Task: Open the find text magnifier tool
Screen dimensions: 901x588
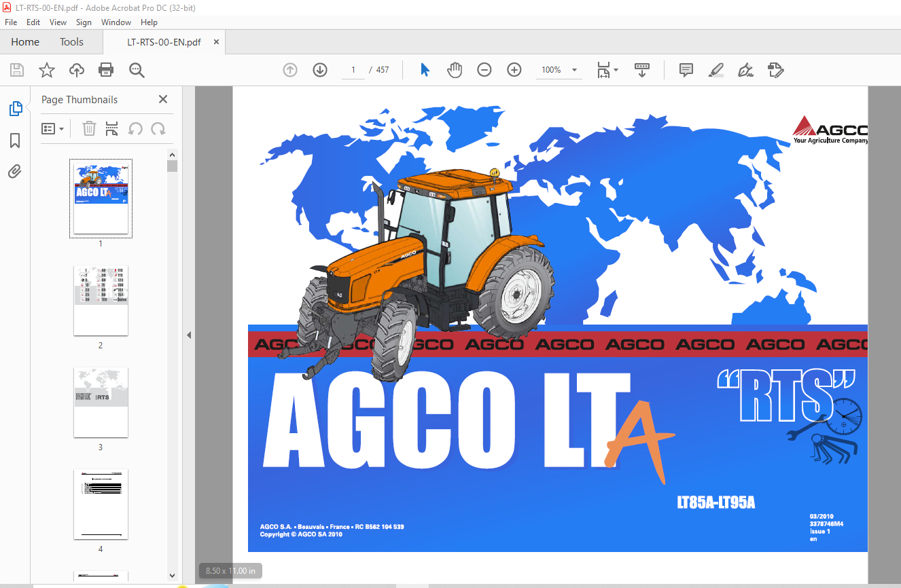Action: click(137, 70)
